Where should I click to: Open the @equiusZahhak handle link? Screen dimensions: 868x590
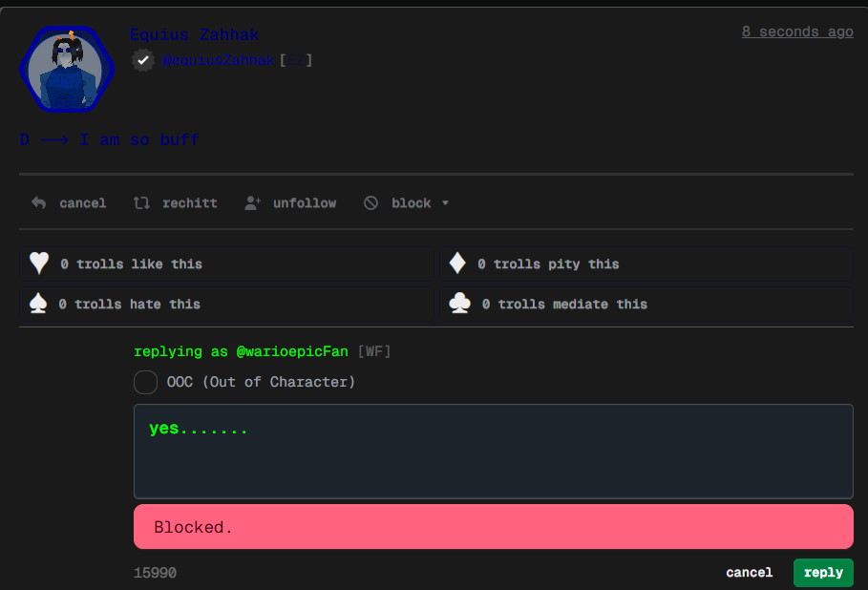click(x=218, y=60)
